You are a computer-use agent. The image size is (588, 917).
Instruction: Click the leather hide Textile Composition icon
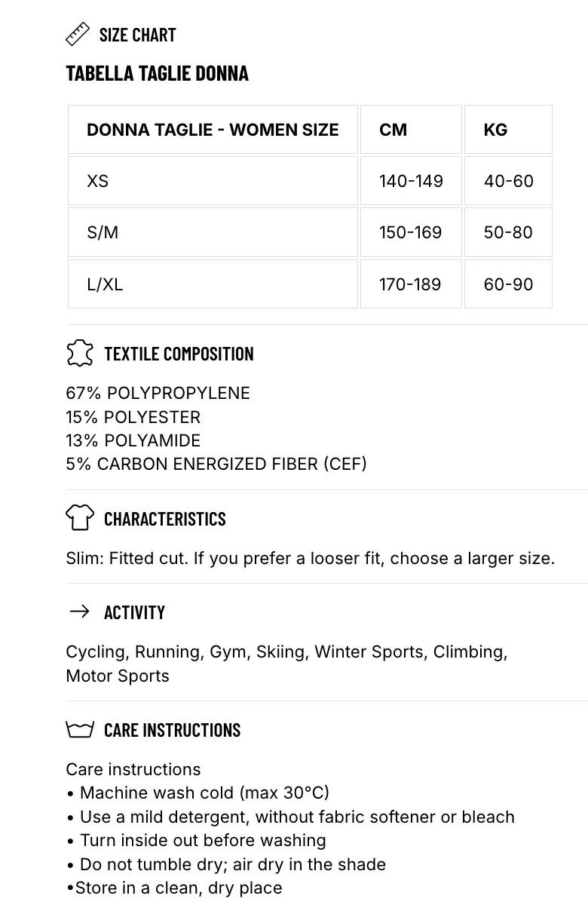(x=80, y=353)
